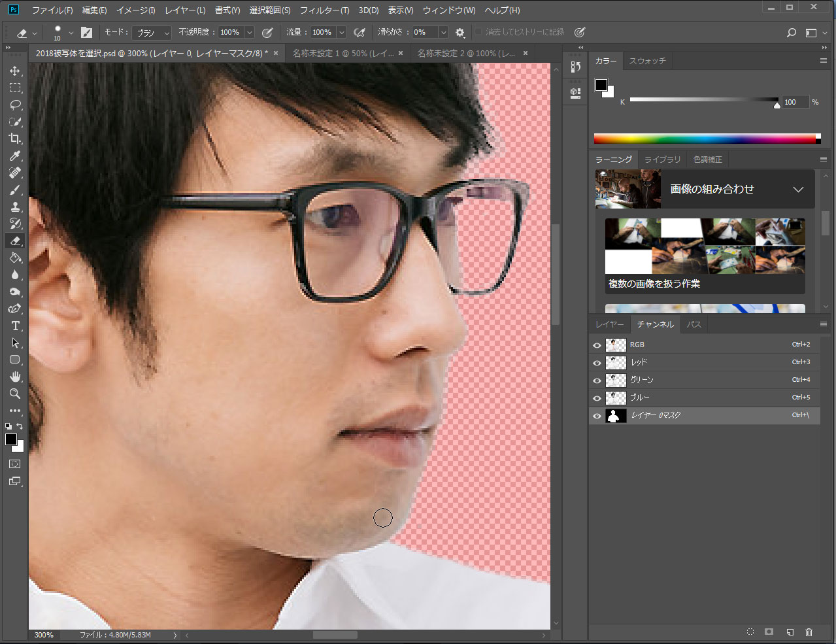Select the Lasso tool
Image resolution: width=836 pixels, height=644 pixels.
point(15,105)
